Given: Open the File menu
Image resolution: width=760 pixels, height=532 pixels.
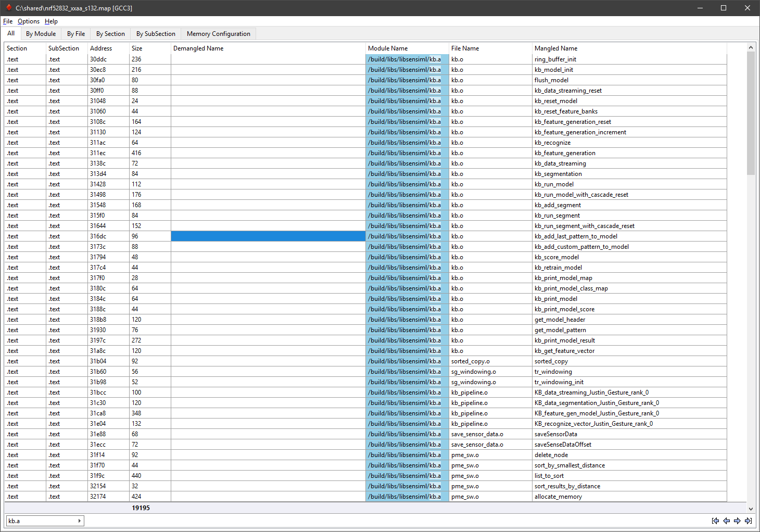Looking at the screenshot, I should pyautogui.click(x=8, y=21).
